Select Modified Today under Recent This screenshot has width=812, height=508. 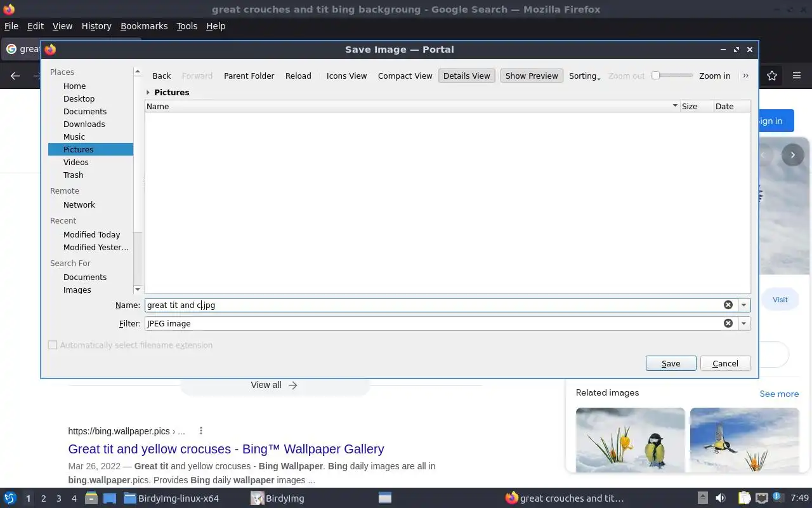[x=92, y=235]
